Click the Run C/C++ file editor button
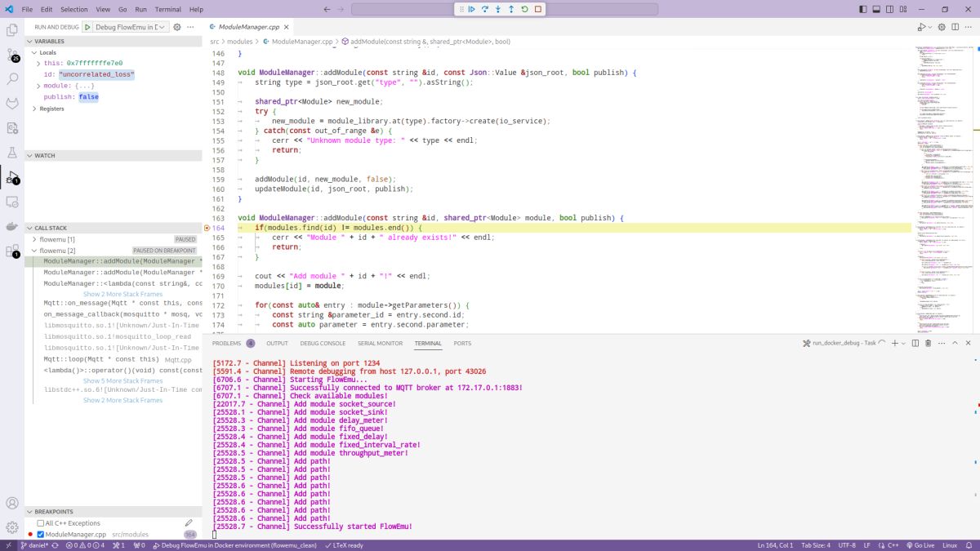This screenshot has height=551, width=980. pyautogui.click(x=921, y=27)
